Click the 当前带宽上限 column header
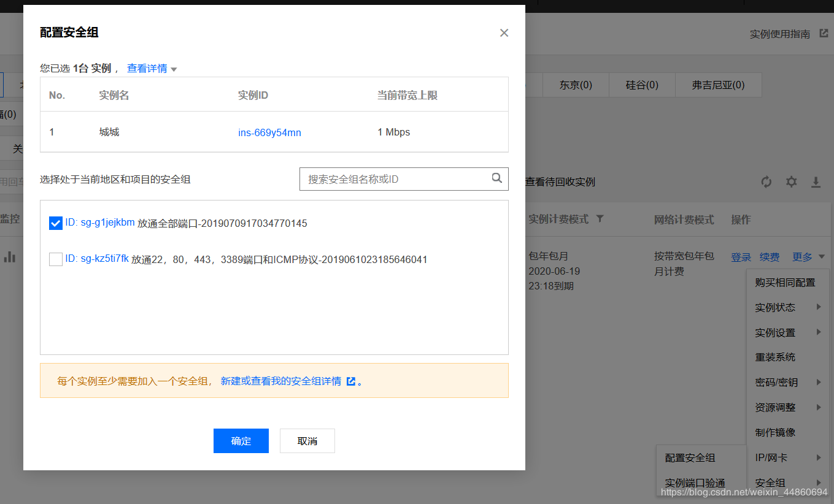834x504 pixels. click(407, 95)
